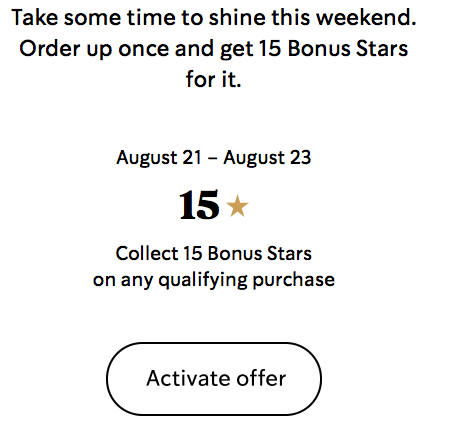Viewport: 459px width, 438px height.
Task: Click the word 'Collect' below the star
Action: click(x=147, y=254)
